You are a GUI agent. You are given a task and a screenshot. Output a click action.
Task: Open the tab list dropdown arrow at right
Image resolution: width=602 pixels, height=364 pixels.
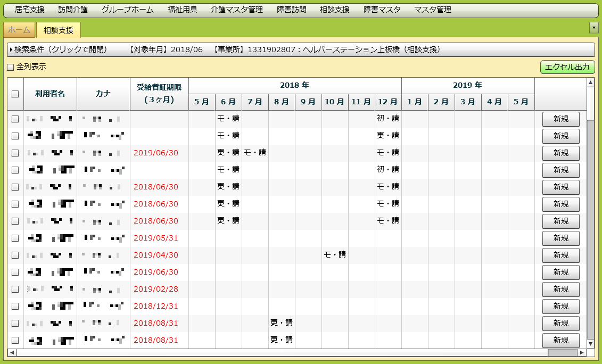pyautogui.click(x=594, y=28)
